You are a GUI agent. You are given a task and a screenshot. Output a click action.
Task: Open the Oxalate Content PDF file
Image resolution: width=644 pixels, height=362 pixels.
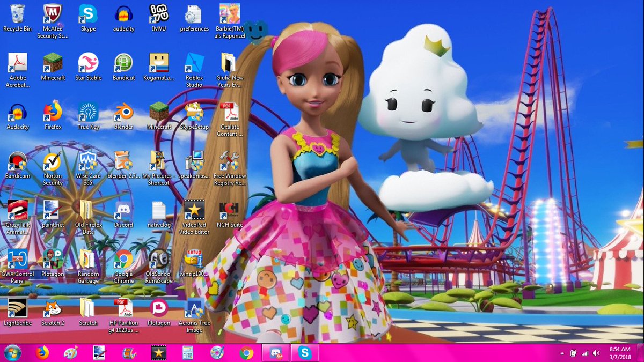[230, 120]
